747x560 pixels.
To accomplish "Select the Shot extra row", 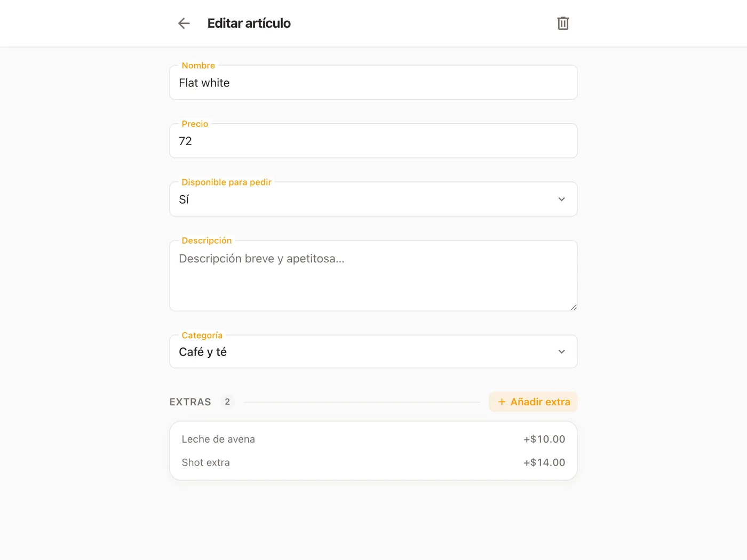I will [x=373, y=462].
